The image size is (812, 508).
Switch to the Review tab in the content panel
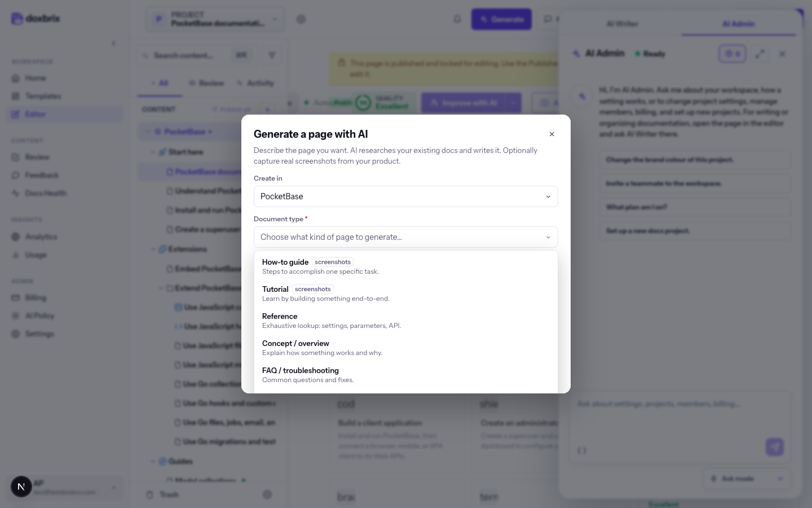(206, 83)
